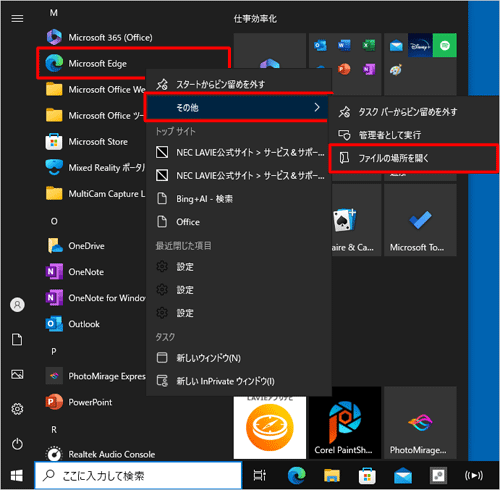Open Microsoft Store from the taskbar
The width and height of the screenshot is (500, 490).
pos(367,475)
